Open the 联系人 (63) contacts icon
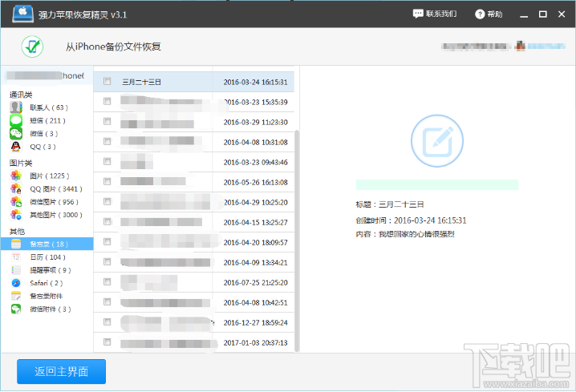This screenshot has height=392, width=576. point(16,107)
